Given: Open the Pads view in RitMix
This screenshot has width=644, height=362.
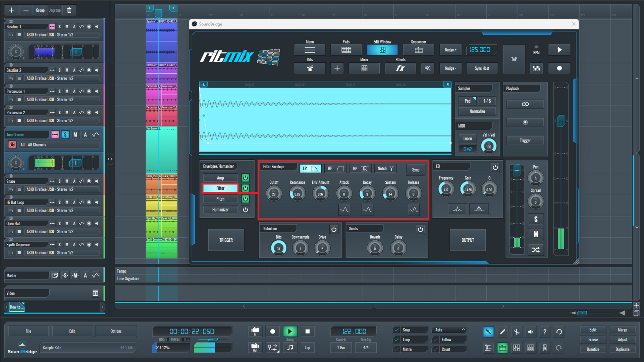Looking at the screenshot, I should [346, 50].
